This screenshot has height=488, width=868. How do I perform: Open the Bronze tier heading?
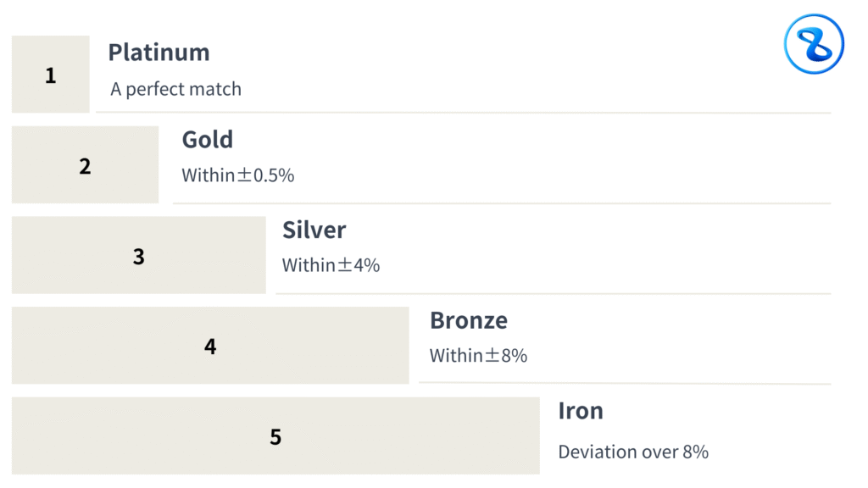point(469,320)
